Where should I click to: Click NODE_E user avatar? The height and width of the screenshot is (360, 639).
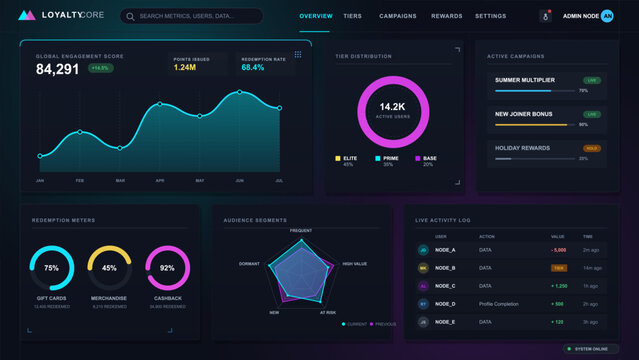423,322
